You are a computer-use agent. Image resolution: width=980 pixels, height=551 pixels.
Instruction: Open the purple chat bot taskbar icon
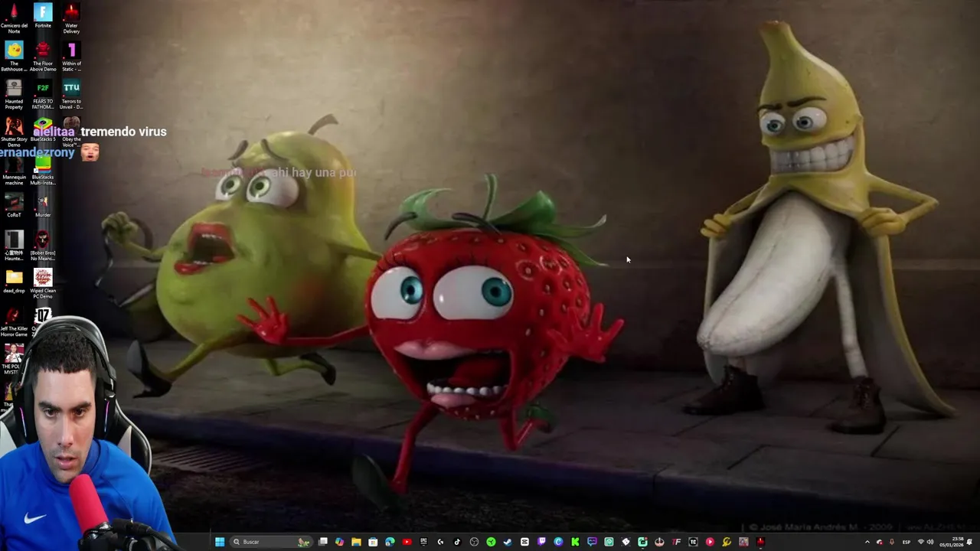point(592,542)
